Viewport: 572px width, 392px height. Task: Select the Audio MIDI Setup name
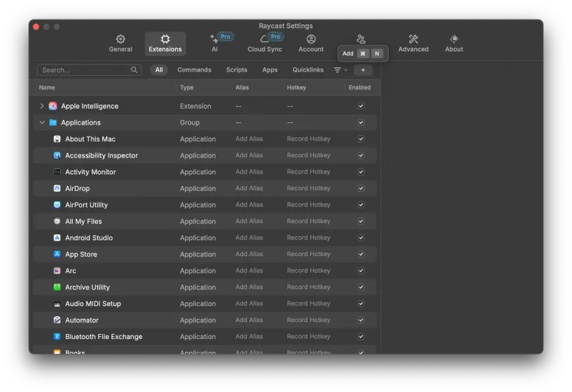93,304
